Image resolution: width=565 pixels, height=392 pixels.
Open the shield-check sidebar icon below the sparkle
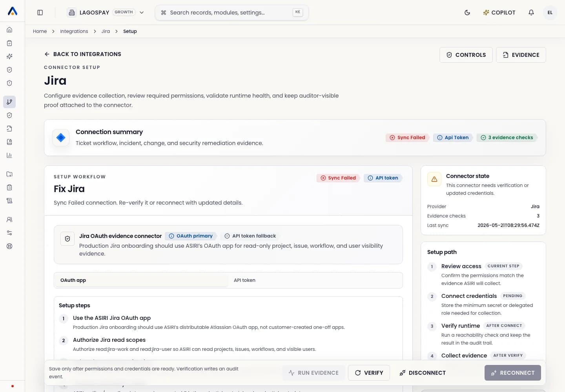(9, 70)
